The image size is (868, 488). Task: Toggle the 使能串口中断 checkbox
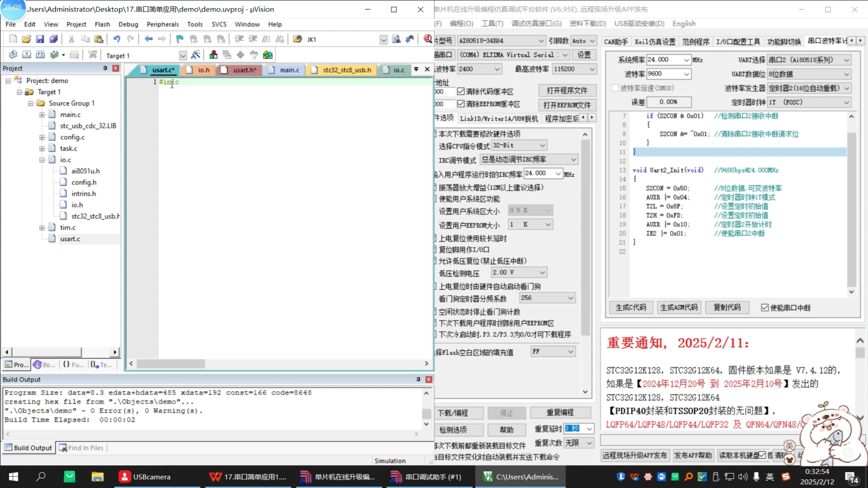click(765, 307)
